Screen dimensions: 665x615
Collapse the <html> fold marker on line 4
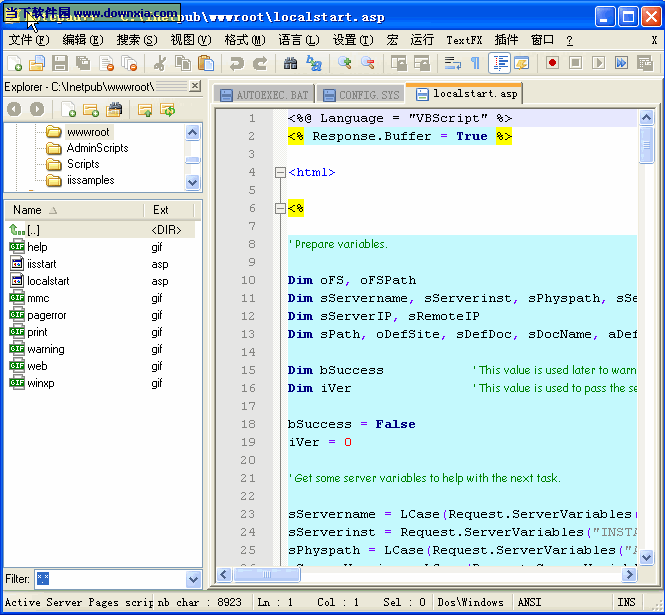[281, 172]
